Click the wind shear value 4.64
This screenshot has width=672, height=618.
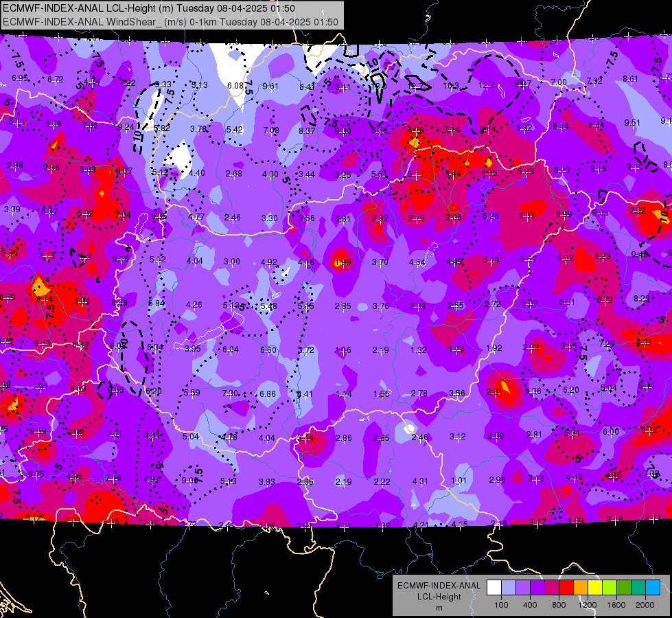pyautogui.click(x=417, y=262)
